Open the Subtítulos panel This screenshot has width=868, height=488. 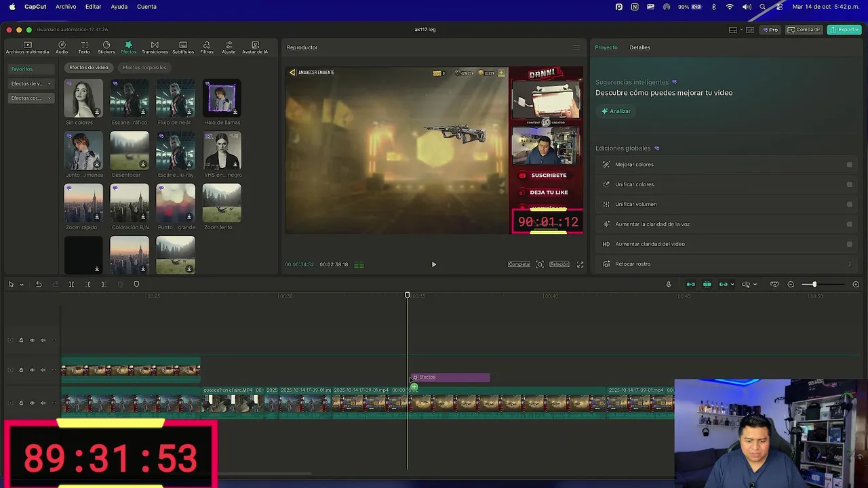[x=183, y=47]
